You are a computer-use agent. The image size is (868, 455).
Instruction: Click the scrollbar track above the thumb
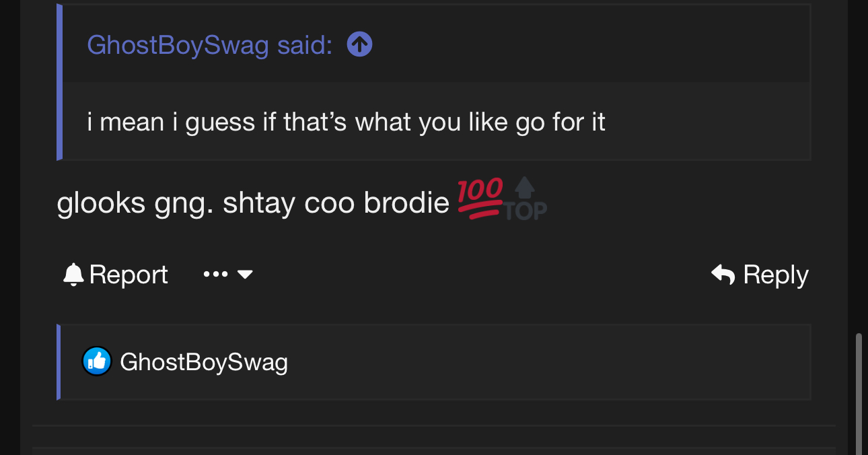[x=858, y=168]
